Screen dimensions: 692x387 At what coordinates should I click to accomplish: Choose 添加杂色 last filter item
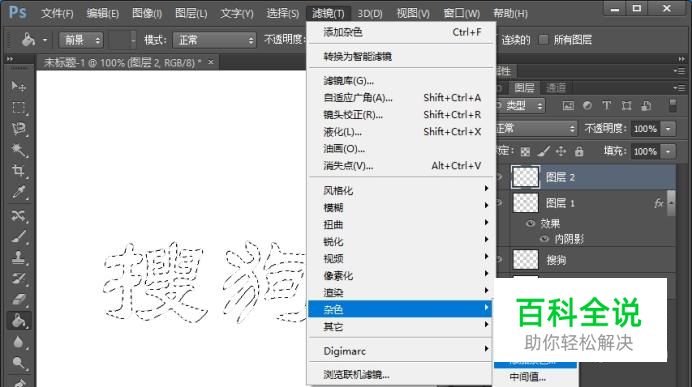pos(400,32)
